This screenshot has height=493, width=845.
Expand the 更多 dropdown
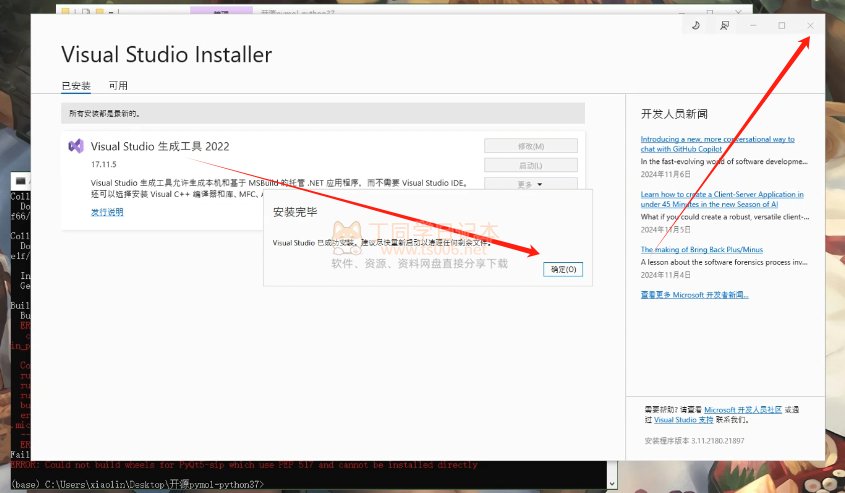(x=531, y=184)
